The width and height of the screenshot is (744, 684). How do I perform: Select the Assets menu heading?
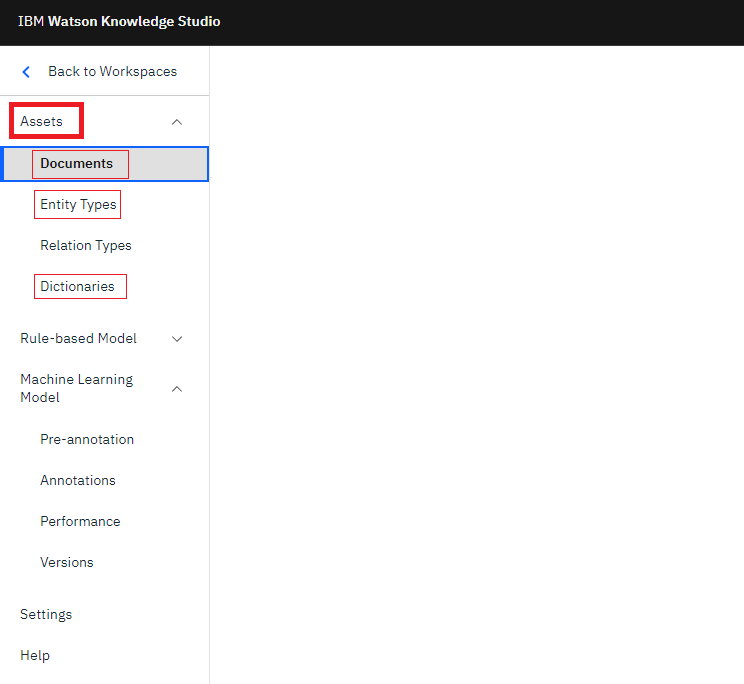click(41, 121)
